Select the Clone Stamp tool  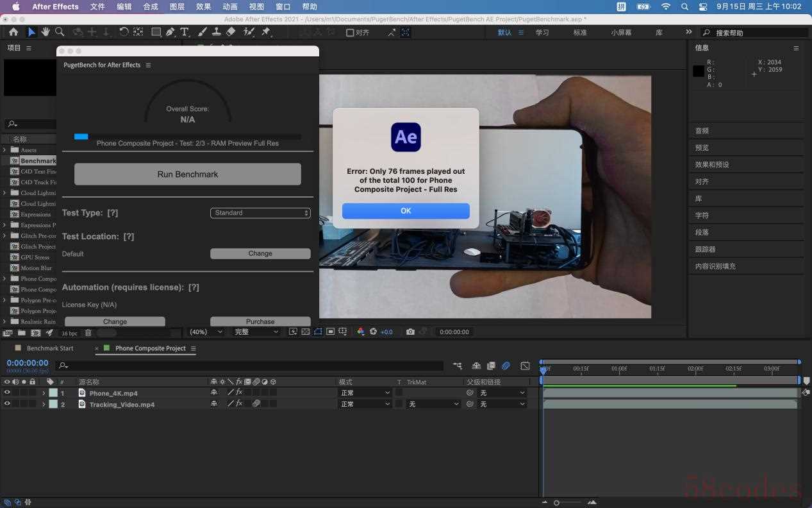click(x=217, y=32)
